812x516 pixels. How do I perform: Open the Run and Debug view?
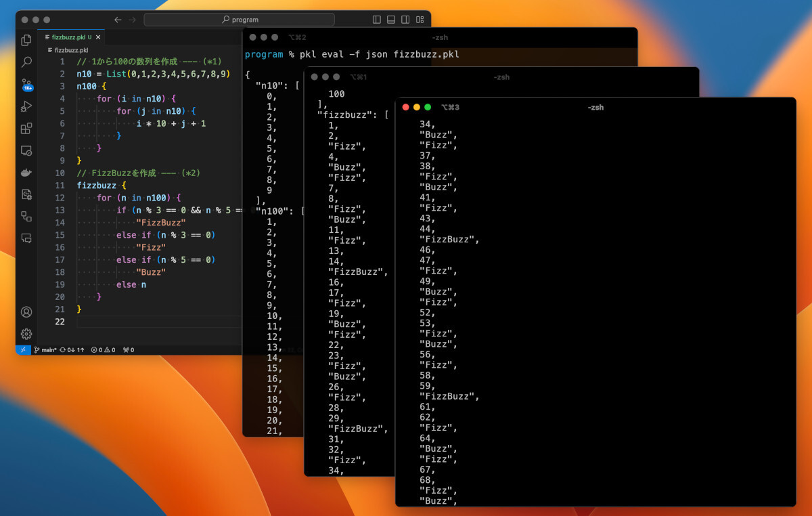pyautogui.click(x=26, y=106)
